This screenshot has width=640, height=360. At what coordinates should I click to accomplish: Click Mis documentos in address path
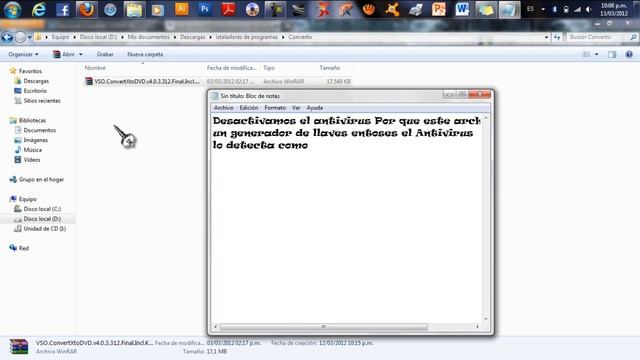[149, 37]
